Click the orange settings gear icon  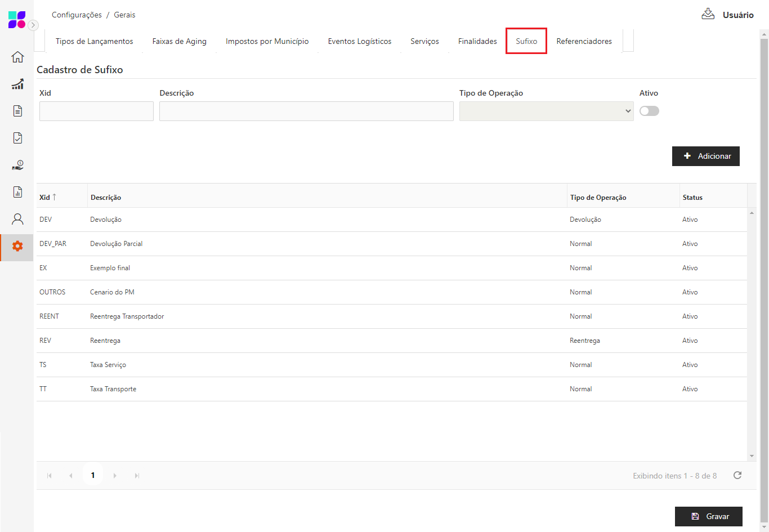tap(17, 246)
